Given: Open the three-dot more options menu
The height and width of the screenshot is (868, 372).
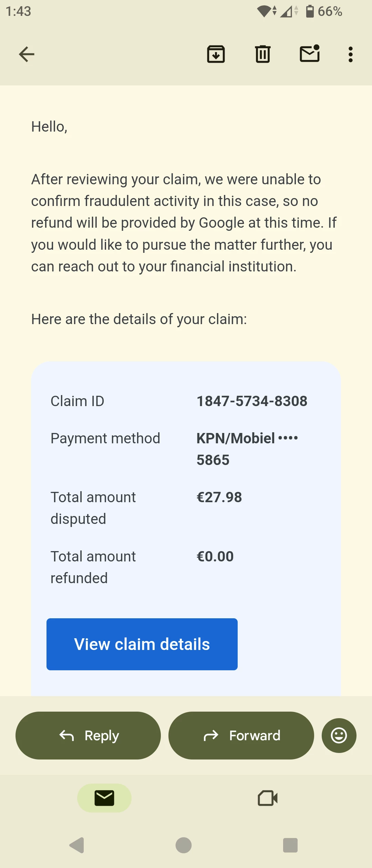Looking at the screenshot, I should point(350,54).
